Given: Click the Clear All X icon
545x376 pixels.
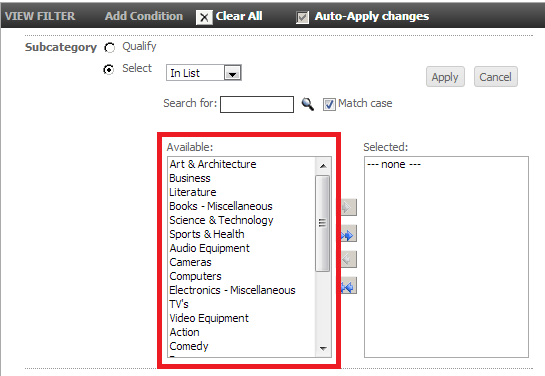Looking at the screenshot, I should [204, 17].
